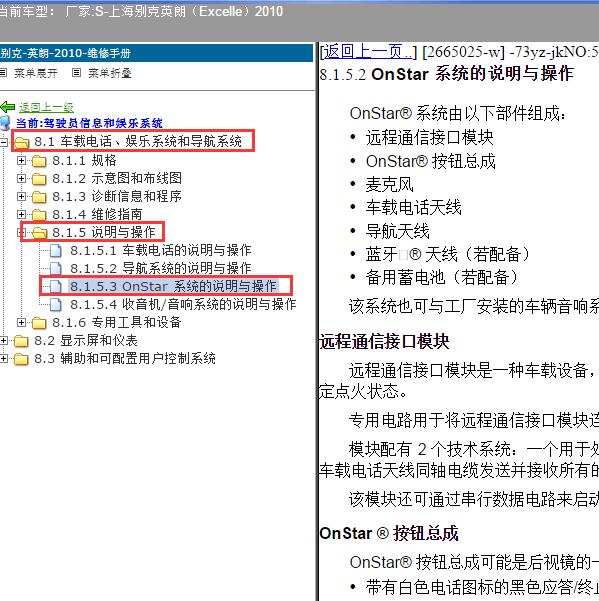Click the 别克-英朗-2010-维修手册 panel header
This screenshot has width=599, height=601.
156,53
